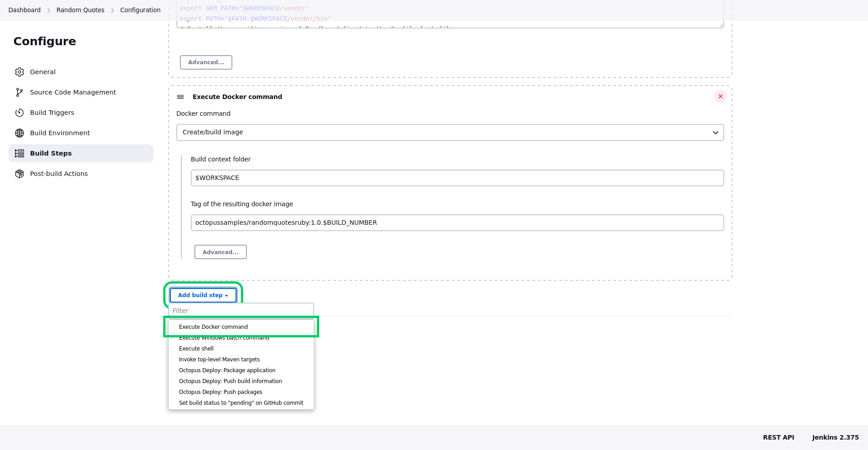Open the Docker command dropdown
The height and width of the screenshot is (450, 868).
tap(450, 133)
